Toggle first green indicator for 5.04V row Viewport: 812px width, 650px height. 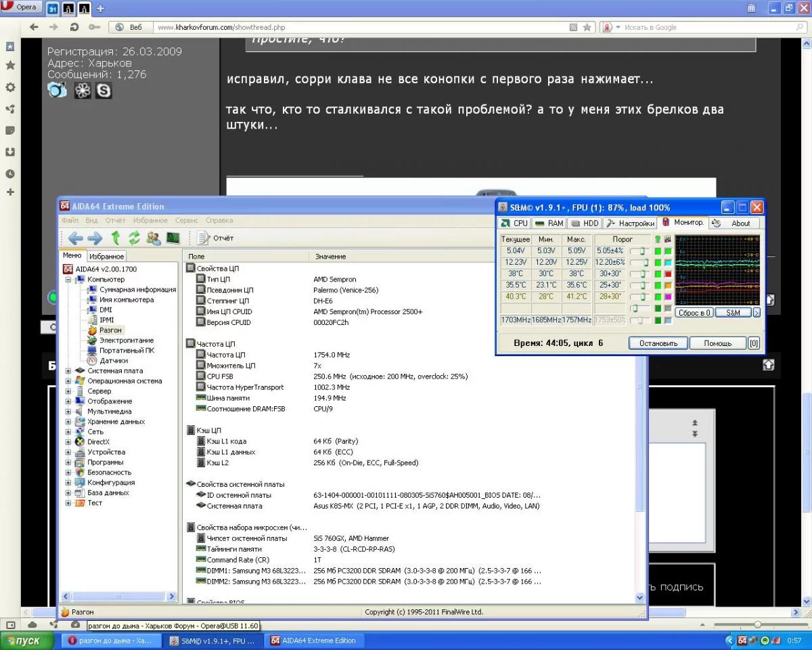pos(658,251)
